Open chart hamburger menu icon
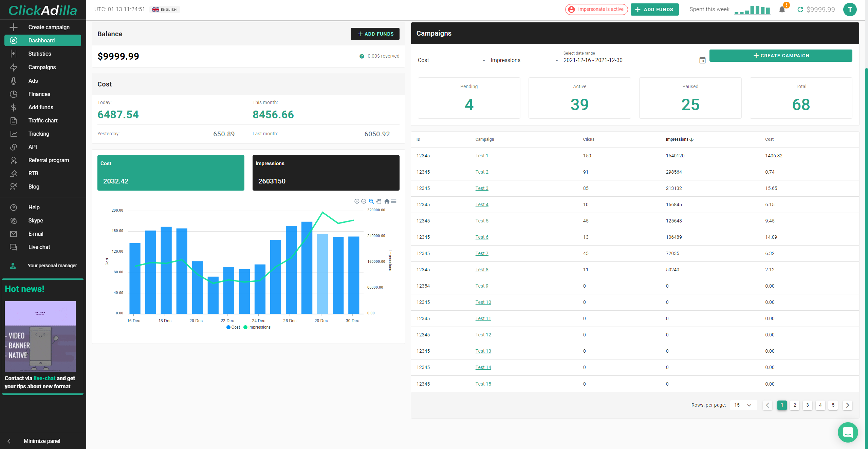This screenshot has height=449, width=868. pyautogui.click(x=394, y=201)
